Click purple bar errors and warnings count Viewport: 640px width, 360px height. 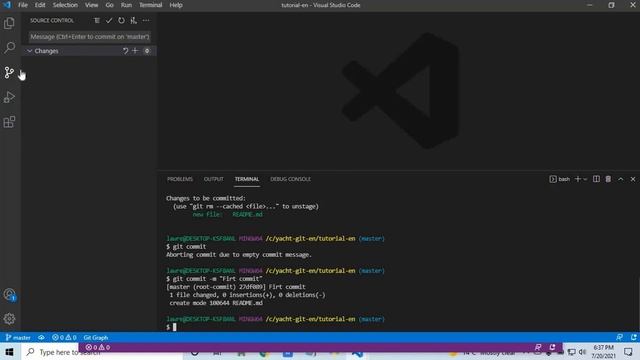coord(98,347)
